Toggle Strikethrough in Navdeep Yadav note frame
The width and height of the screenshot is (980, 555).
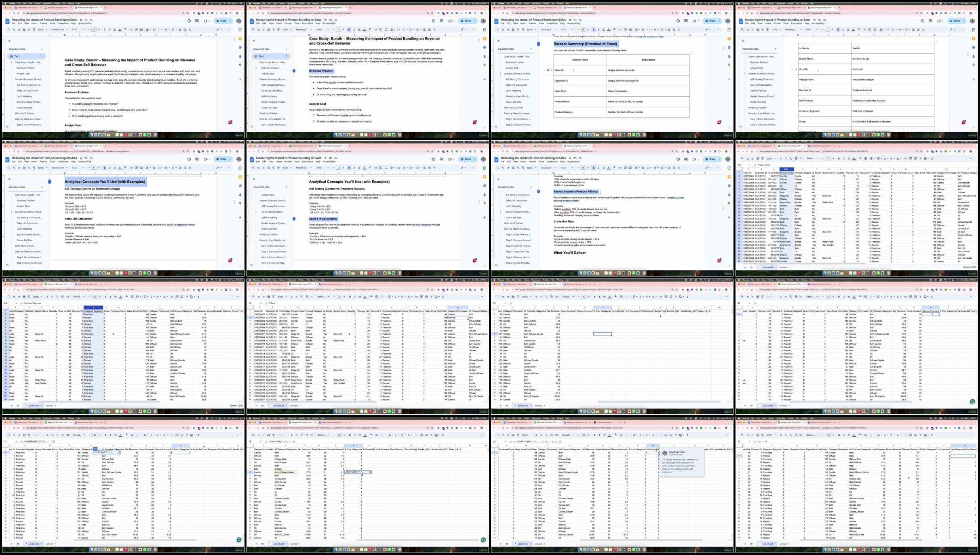[x=604, y=435]
